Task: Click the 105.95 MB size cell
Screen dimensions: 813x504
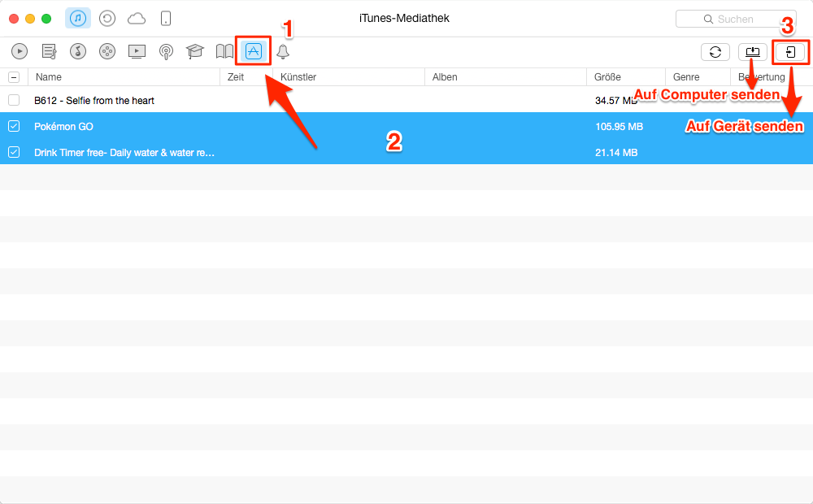Action: tap(619, 127)
